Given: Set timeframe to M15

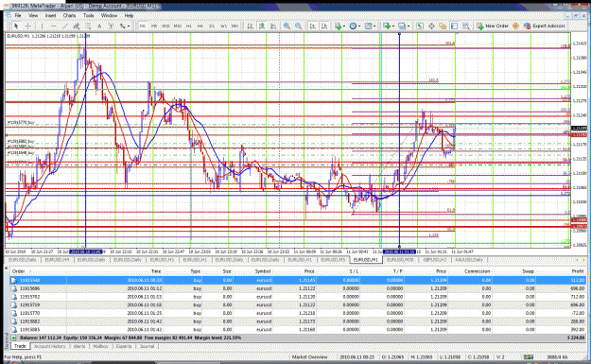Looking at the screenshot, I should (165, 26).
